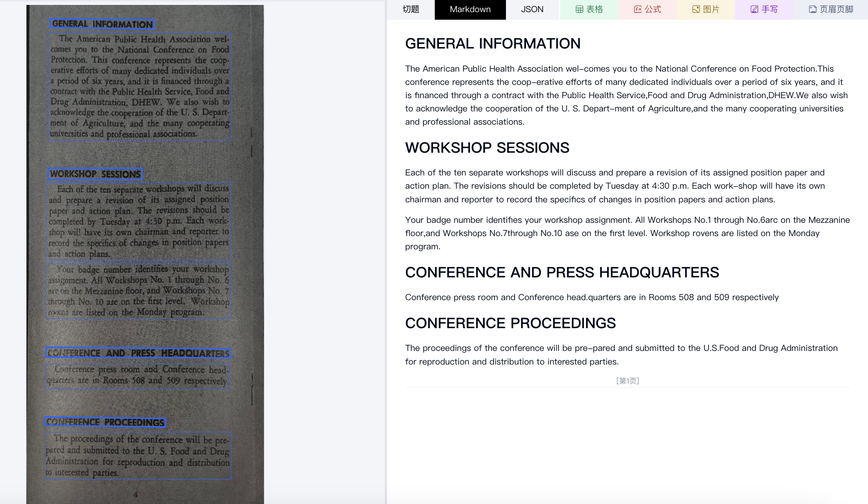Select GENERAL INFORMATION heading box in scanned page
The height and width of the screenshot is (504, 868).
[x=102, y=24]
